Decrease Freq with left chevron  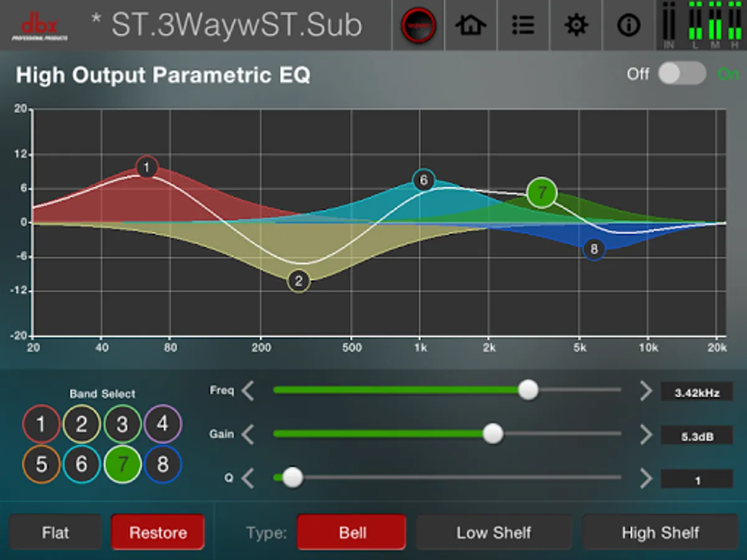click(248, 391)
